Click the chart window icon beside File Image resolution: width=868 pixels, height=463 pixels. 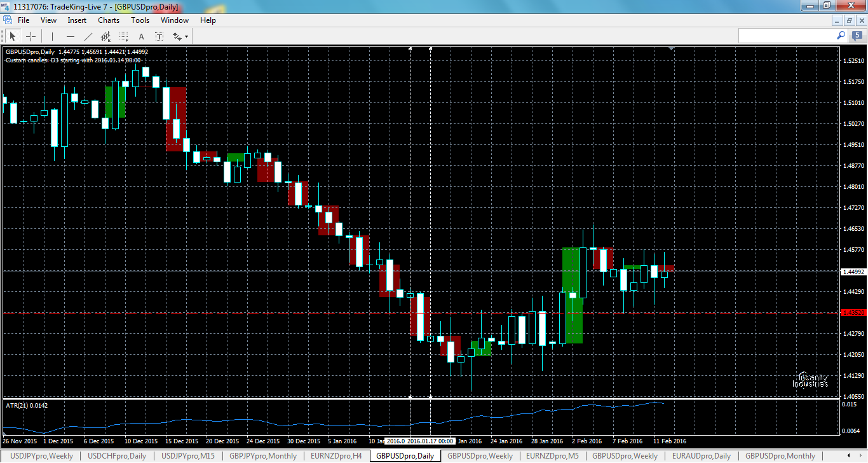[x=8, y=20]
